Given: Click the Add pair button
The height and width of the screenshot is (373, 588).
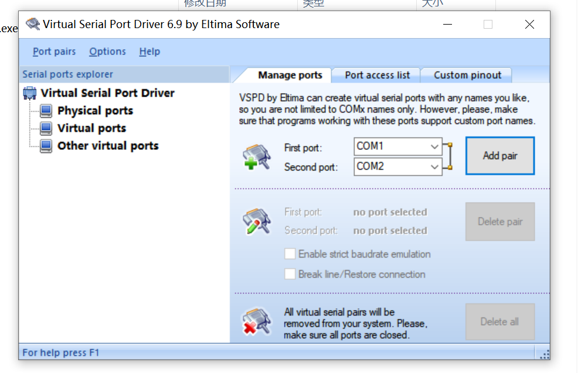Looking at the screenshot, I should 500,156.
